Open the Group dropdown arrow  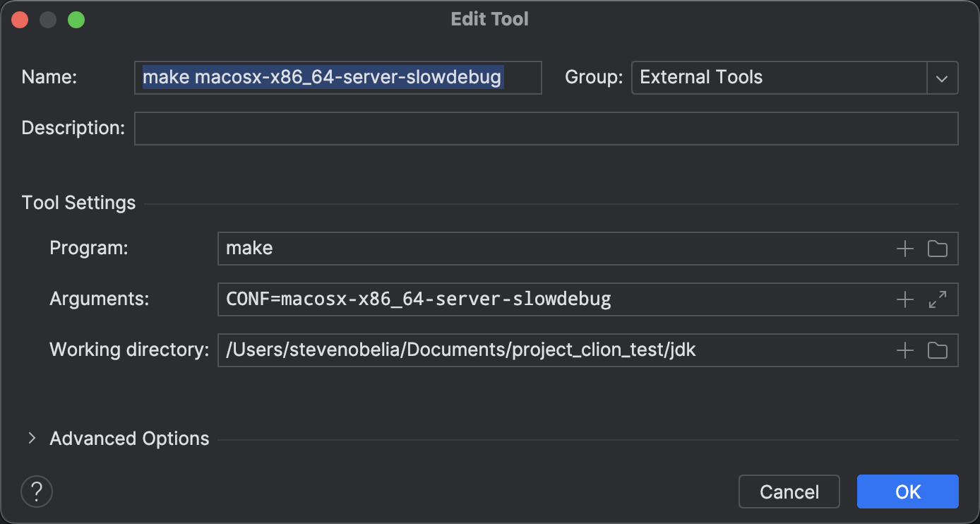click(x=942, y=78)
